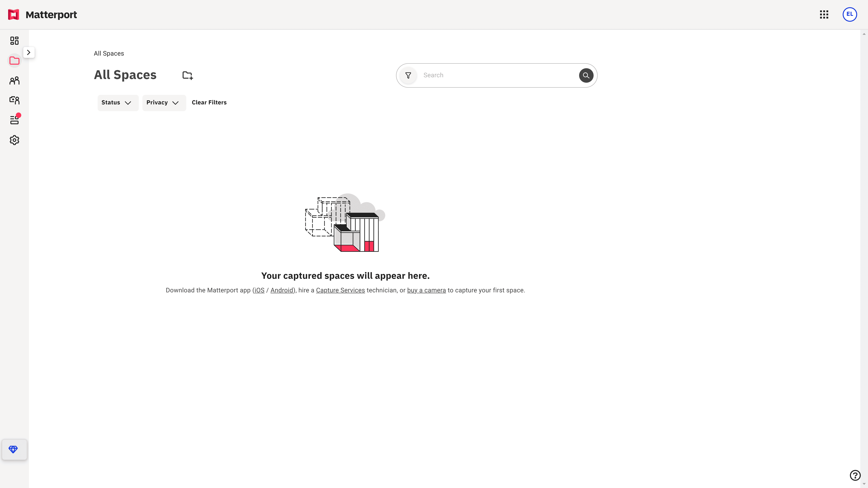Screen dimensions: 868x488
Task: Click the Matterport logo icon
Action: coord(13,14)
